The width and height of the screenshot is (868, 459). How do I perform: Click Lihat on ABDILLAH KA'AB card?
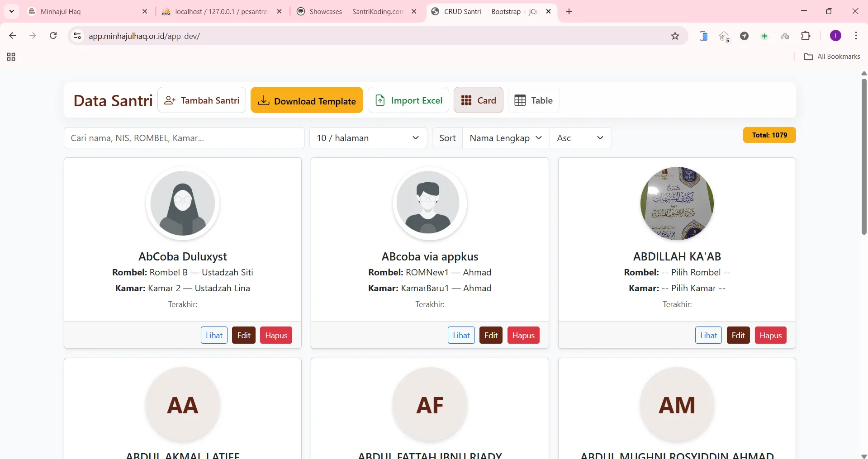708,335
